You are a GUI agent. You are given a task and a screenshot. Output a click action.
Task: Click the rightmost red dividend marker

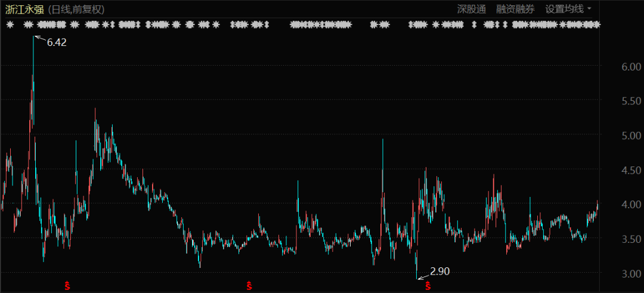(x=428, y=286)
